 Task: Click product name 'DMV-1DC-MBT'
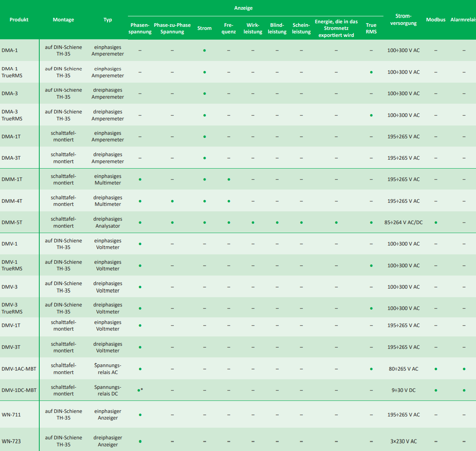tap(19, 390)
